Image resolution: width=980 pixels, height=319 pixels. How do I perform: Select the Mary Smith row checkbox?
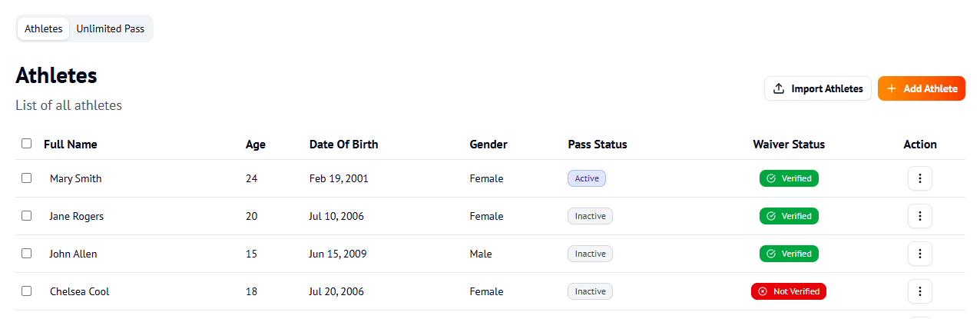[27, 178]
